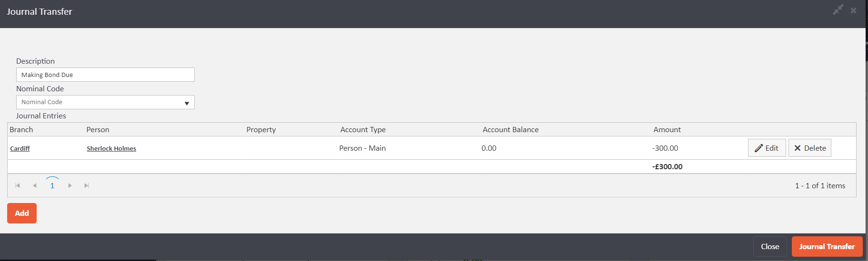
Task: Open the Sherlock Holmes person link
Action: (111, 149)
